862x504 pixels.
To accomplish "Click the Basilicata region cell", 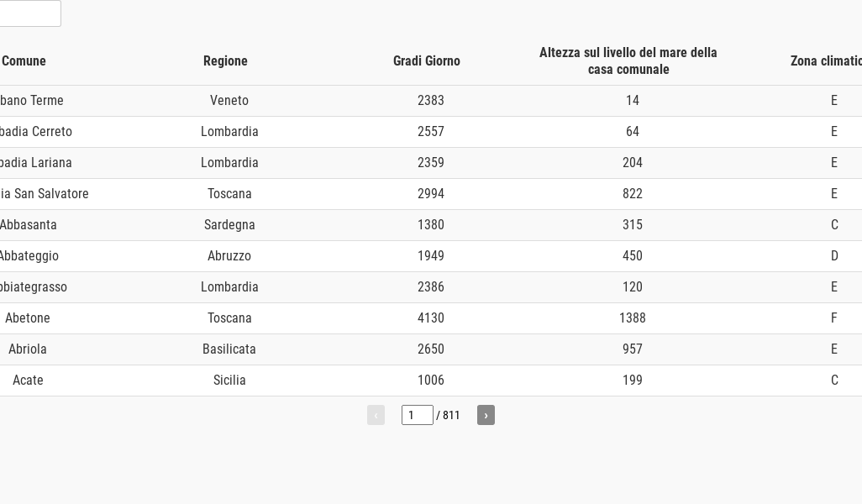I will pos(229,349).
